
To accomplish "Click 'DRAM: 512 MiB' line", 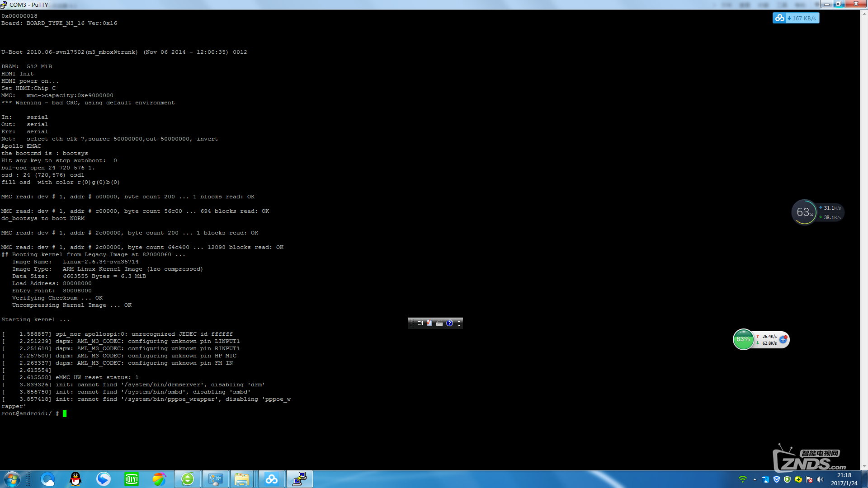I will (27, 66).
